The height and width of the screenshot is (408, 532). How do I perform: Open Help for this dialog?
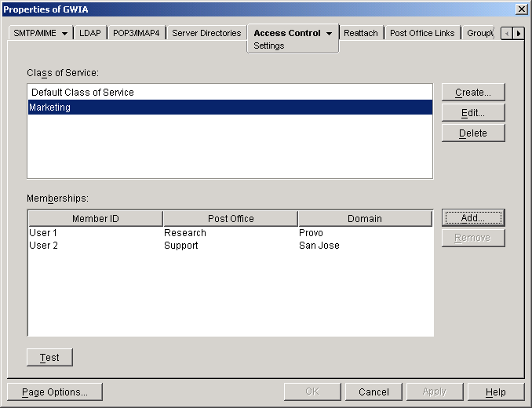click(496, 392)
